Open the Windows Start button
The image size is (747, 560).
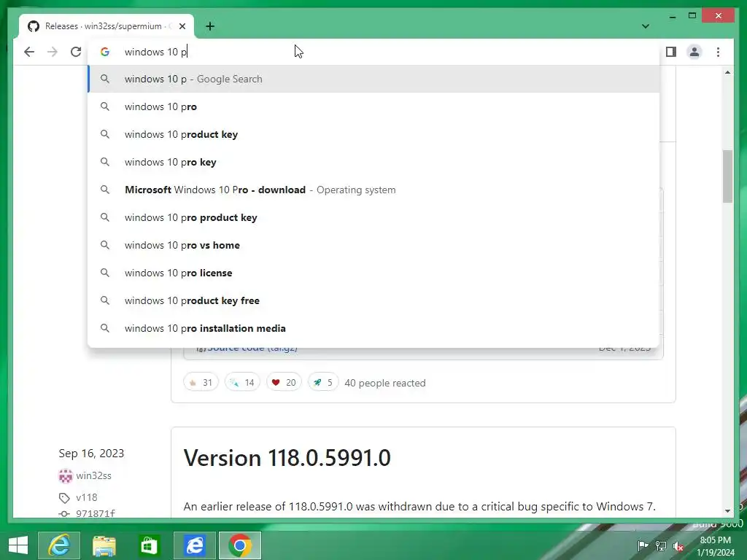(18, 545)
